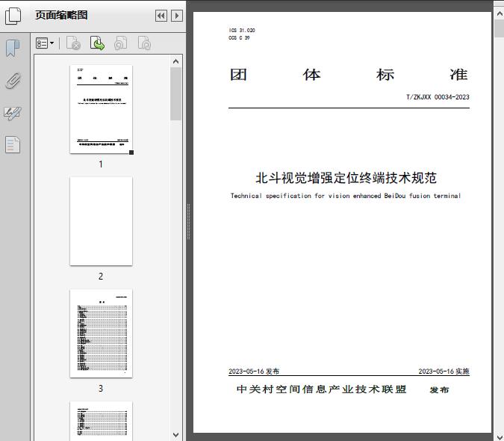504x441 pixels.
Task: Click the thumbnail panel scroll-down arrow
Action: [x=175, y=435]
